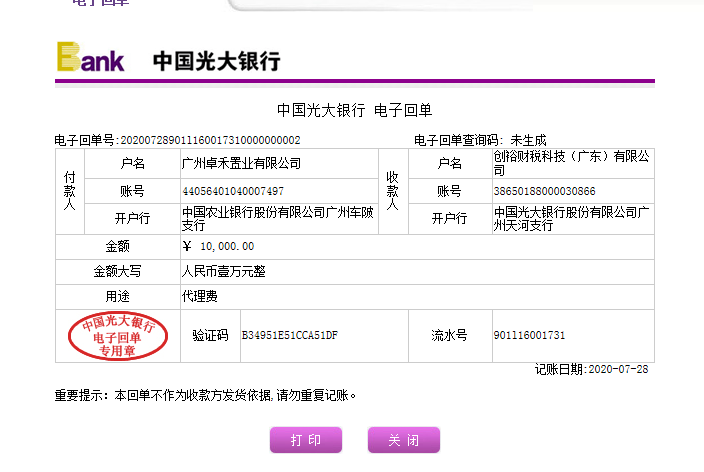Click the 打印 print button

306,440
